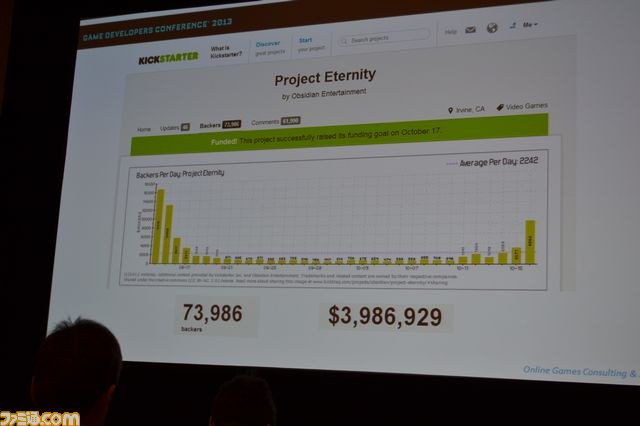This screenshot has width=640, height=426.
Task: Click the tall final-day bar in chart
Action: [530, 242]
